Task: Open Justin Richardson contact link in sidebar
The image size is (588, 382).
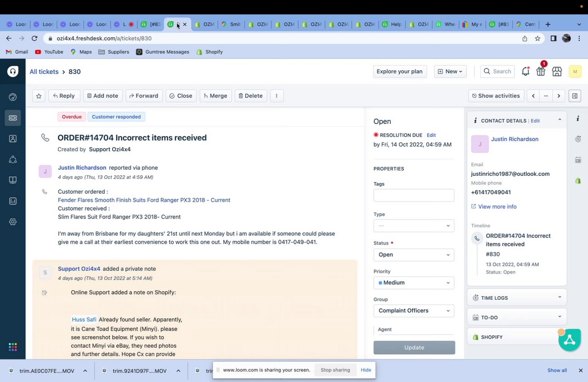Action: [514, 139]
